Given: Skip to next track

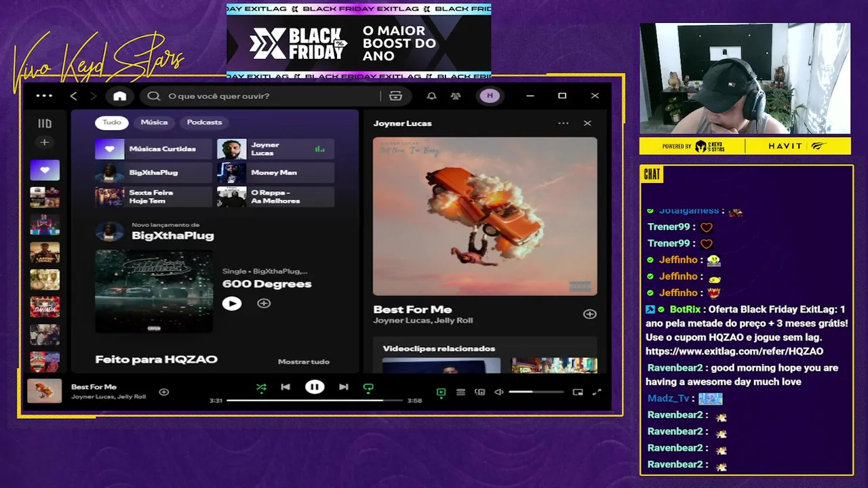Looking at the screenshot, I should click(x=344, y=387).
